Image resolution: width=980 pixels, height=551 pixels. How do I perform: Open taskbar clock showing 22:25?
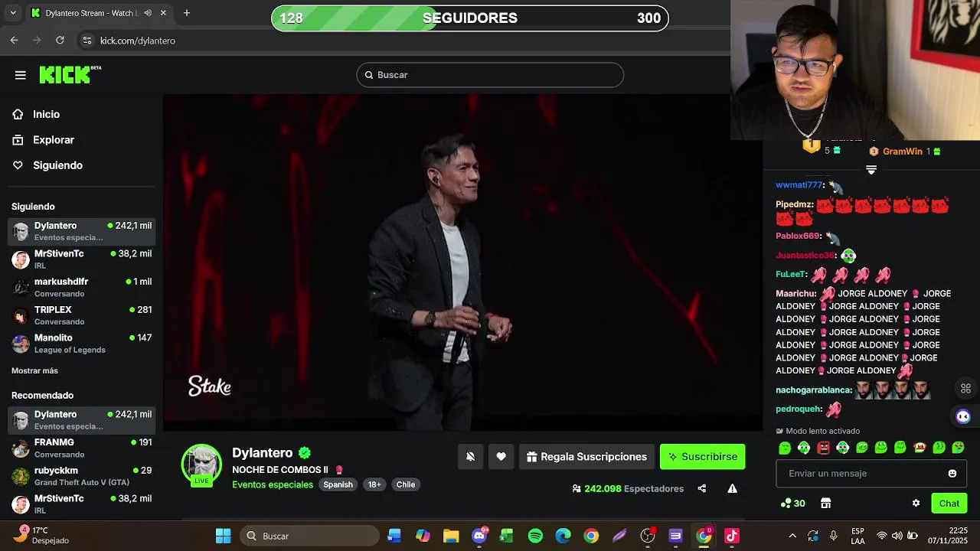[x=947, y=535]
